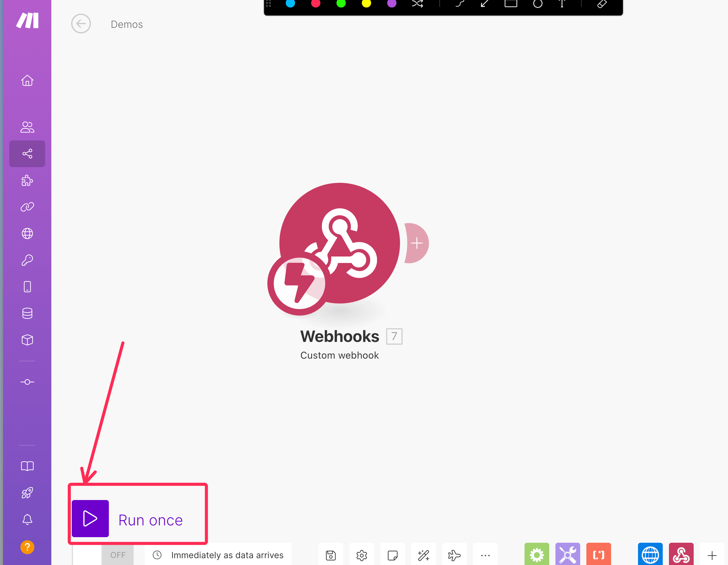728x565 pixels.
Task: Select the yellow annotation color
Action: click(x=366, y=3)
